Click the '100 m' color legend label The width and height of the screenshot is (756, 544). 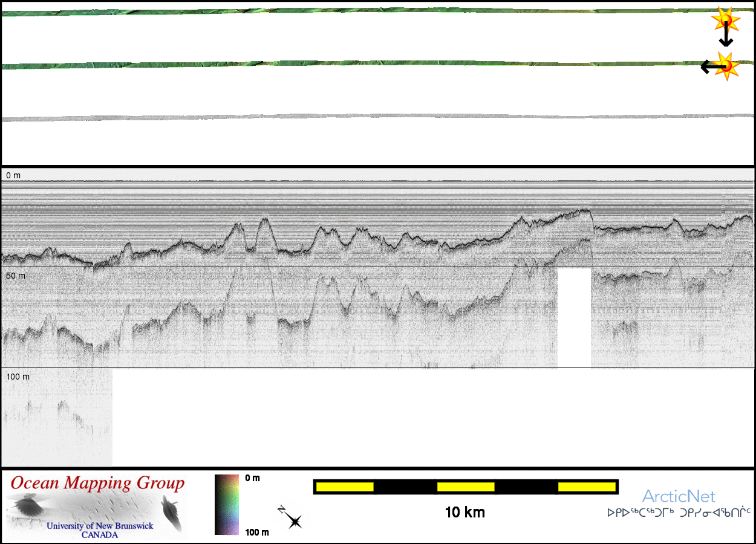coord(256,532)
